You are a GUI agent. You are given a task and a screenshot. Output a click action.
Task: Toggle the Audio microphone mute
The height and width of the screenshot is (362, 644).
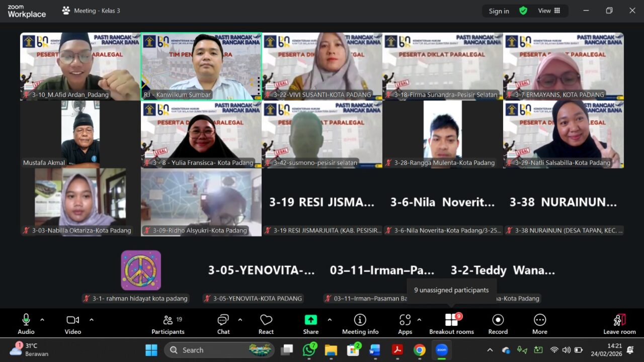pyautogui.click(x=26, y=320)
